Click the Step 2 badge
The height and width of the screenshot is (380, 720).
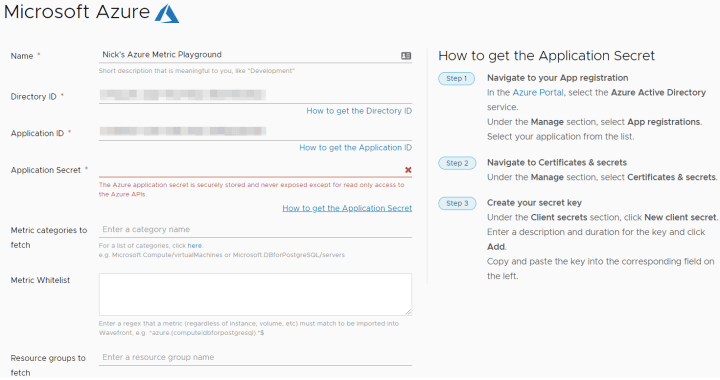[456, 163]
